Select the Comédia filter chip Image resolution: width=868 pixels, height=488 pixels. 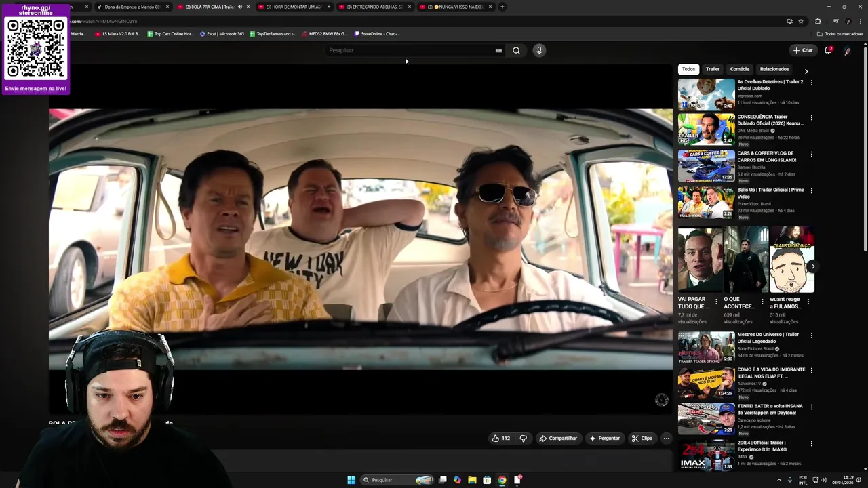tap(740, 69)
